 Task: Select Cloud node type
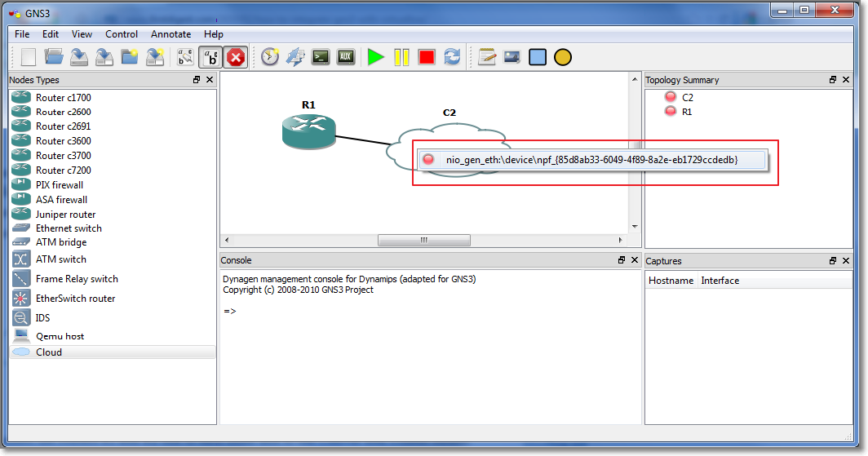(113, 352)
